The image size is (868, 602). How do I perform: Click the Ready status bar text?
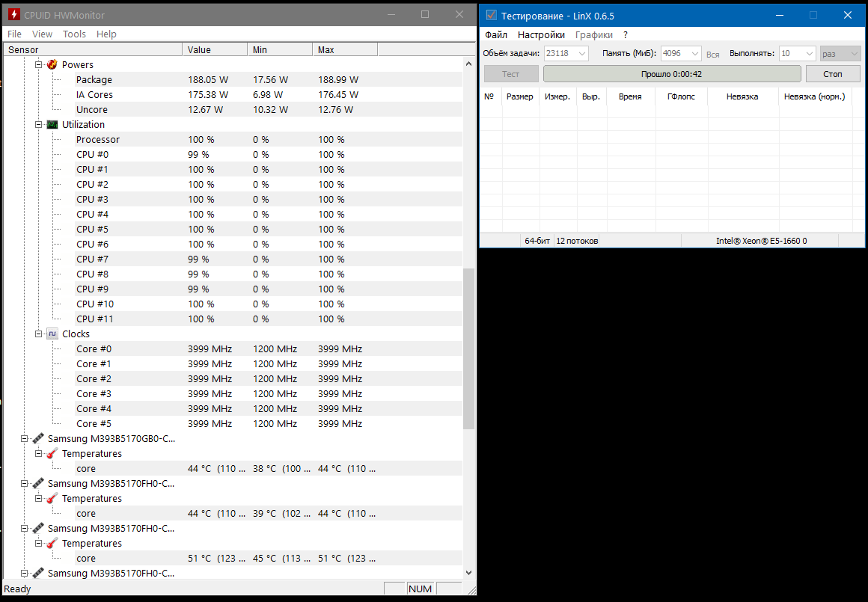[x=18, y=589]
